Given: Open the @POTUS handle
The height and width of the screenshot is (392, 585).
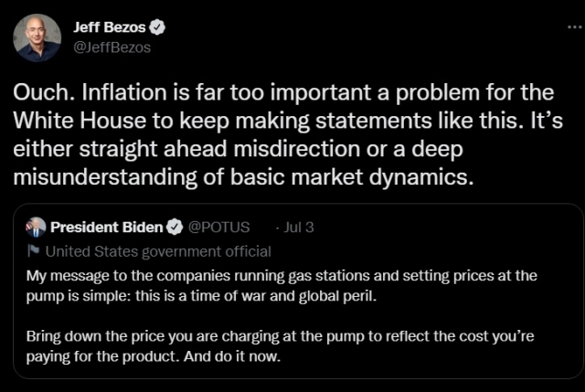Looking at the screenshot, I should (218, 228).
